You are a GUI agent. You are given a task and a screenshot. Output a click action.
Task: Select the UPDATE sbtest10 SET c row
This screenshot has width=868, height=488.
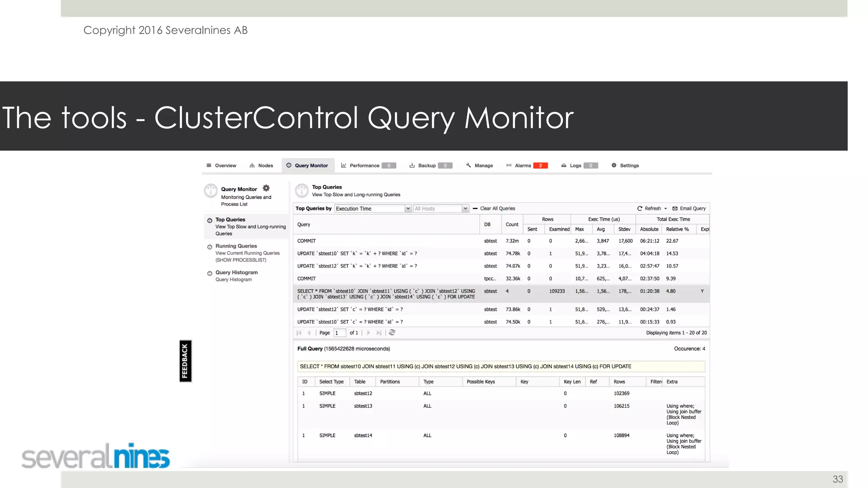click(x=502, y=322)
